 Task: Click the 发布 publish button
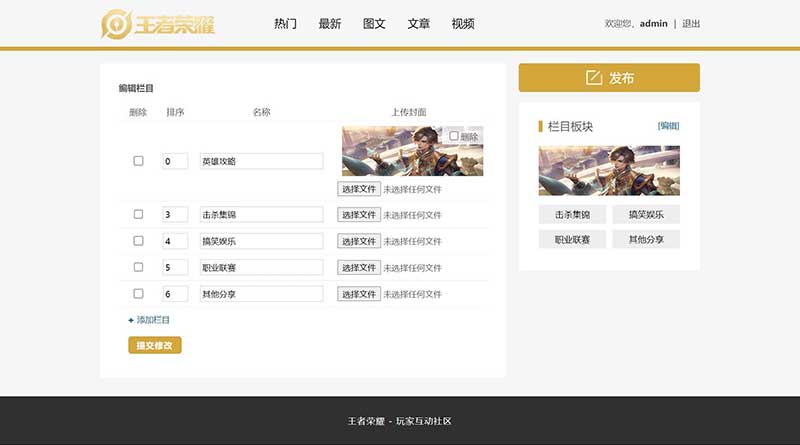point(608,78)
